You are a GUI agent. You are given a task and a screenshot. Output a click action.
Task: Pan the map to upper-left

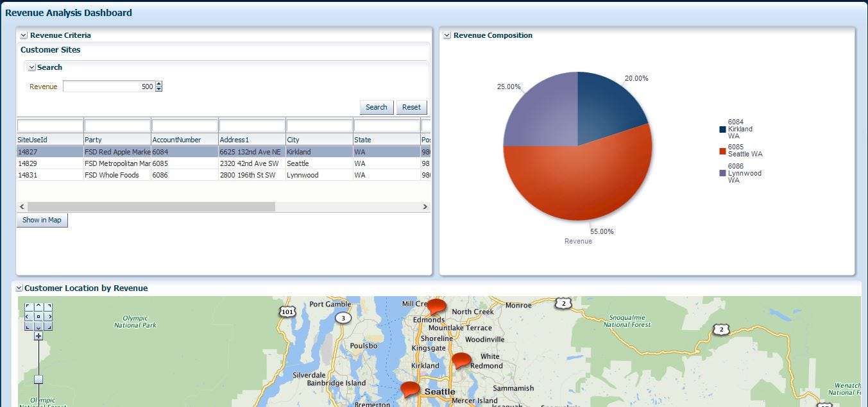(28, 307)
